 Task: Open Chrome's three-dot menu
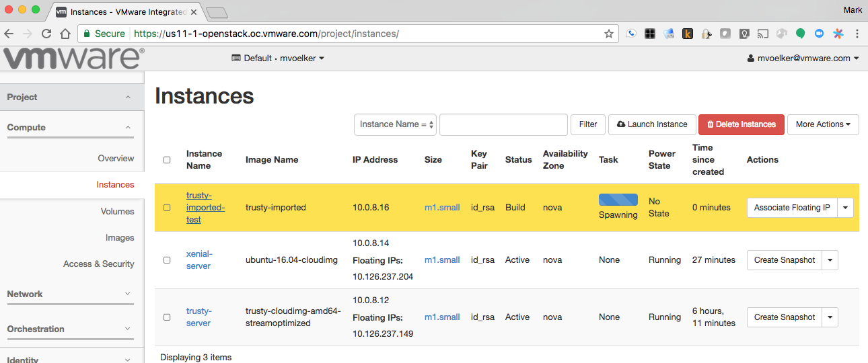point(857,34)
